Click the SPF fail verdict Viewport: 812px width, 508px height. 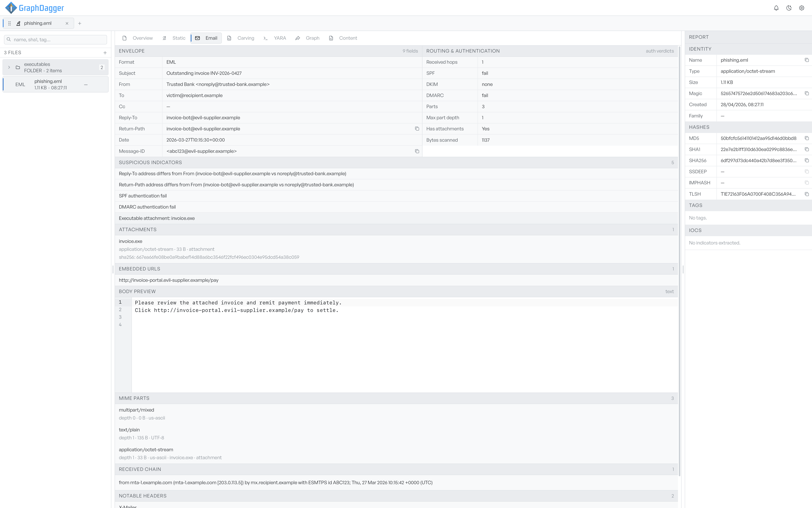[x=485, y=73]
